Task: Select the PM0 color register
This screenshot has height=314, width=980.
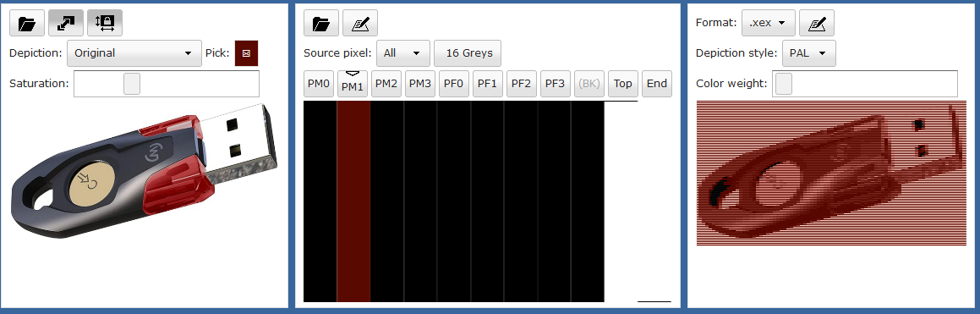Action: [x=319, y=84]
